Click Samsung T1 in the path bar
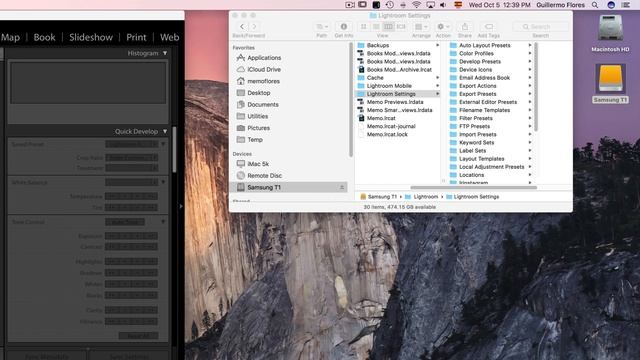The image size is (640, 360). tap(379, 197)
